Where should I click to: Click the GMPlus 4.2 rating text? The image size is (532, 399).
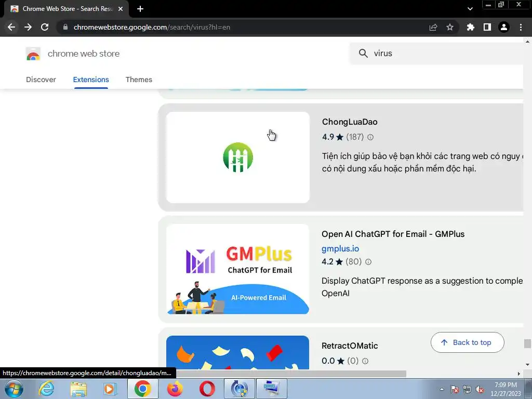[x=328, y=262]
